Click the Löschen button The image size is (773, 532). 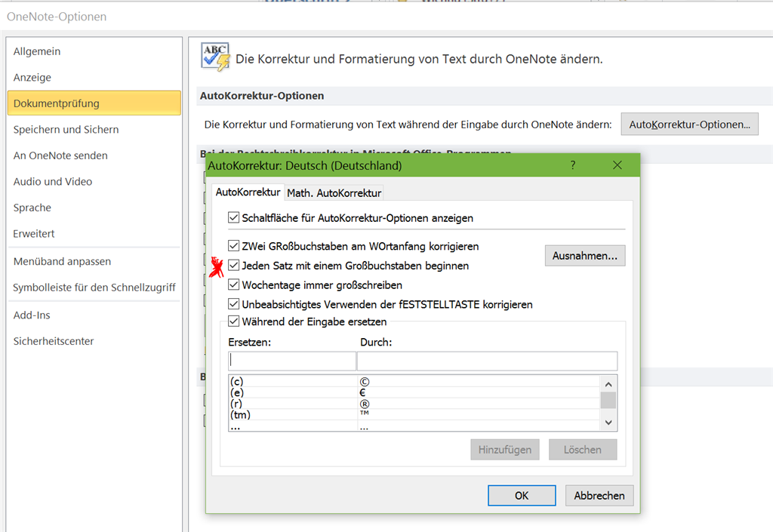(583, 450)
